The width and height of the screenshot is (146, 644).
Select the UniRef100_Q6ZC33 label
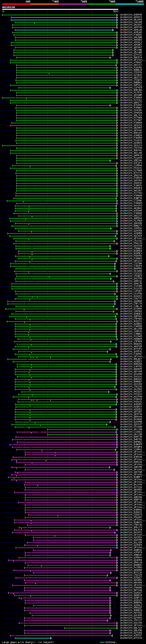pyautogui.click(x=131, y=77)
